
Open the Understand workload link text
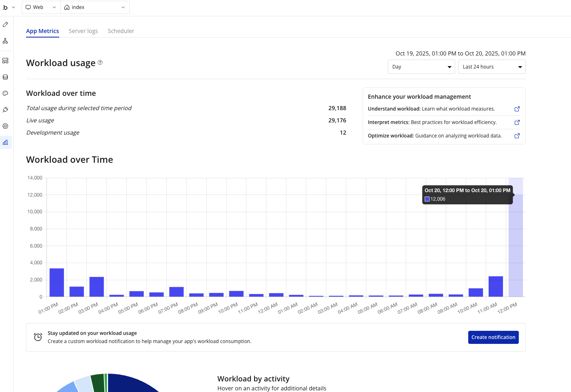[x=431, y=109]
